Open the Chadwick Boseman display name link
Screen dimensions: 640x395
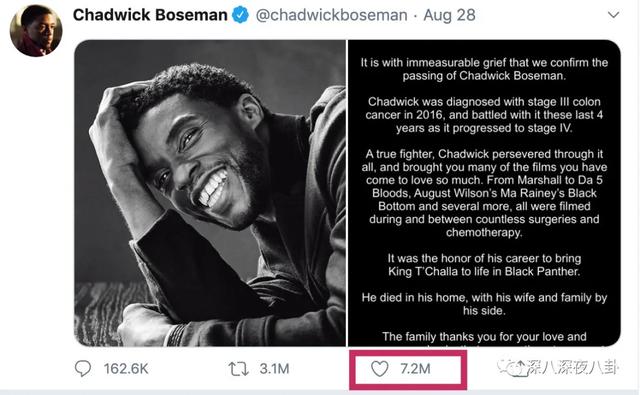point(150,15)
